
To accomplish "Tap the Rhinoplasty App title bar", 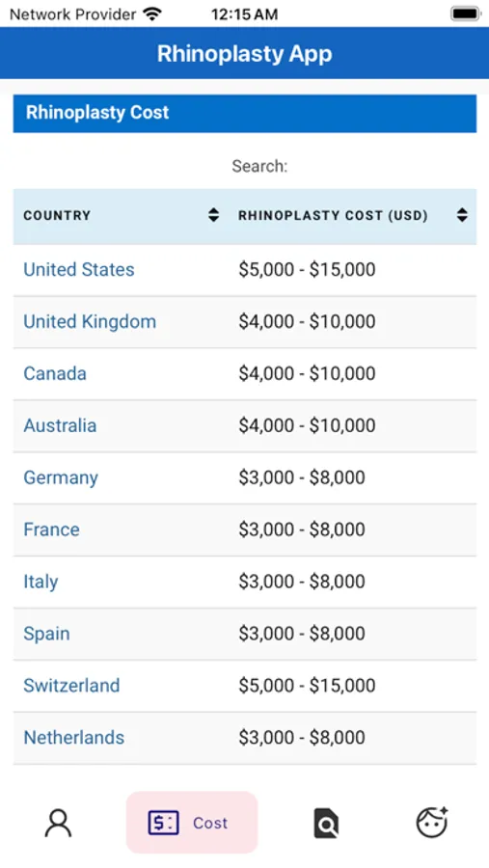I will tap(244, 53).
